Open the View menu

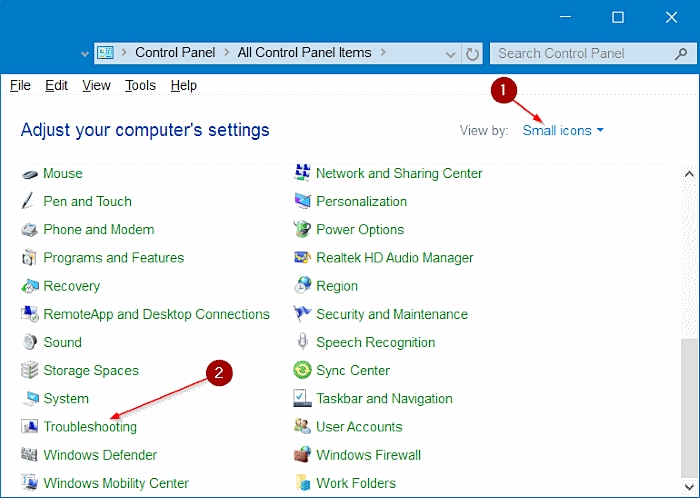click(96, 86)
